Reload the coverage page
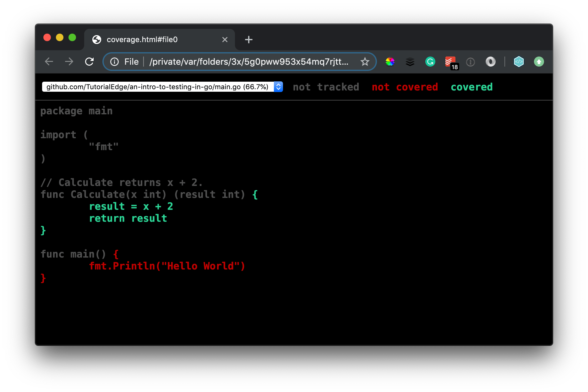The width and height of the screenshot is (588, 392). click(x=90, y=62)
